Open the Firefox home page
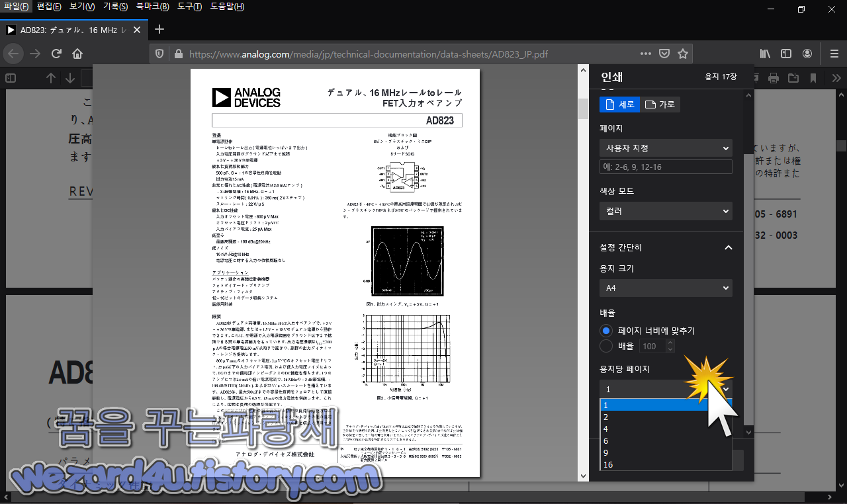This screenshot has width=847, height=504. (x=77, y=54)
